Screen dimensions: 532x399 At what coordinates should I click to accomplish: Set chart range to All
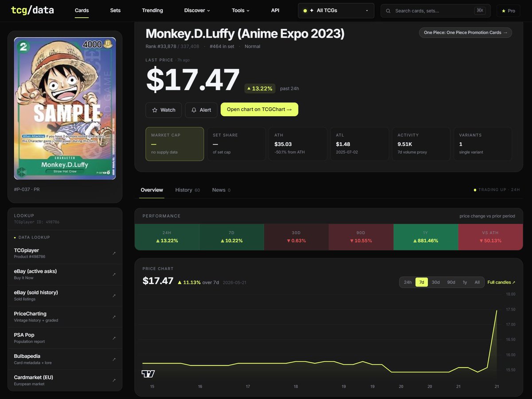coord(477,282)
